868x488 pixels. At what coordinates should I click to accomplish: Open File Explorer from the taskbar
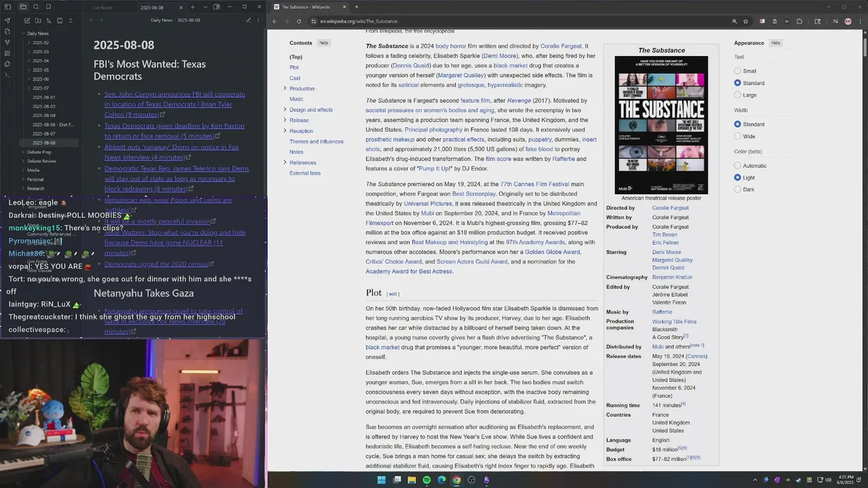(x=412, y=480)
